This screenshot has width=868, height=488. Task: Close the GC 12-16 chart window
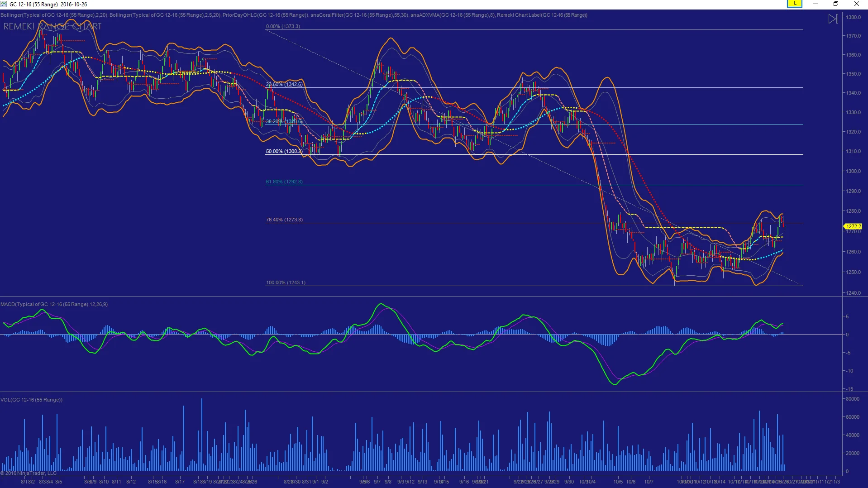(x=857, y=4)
